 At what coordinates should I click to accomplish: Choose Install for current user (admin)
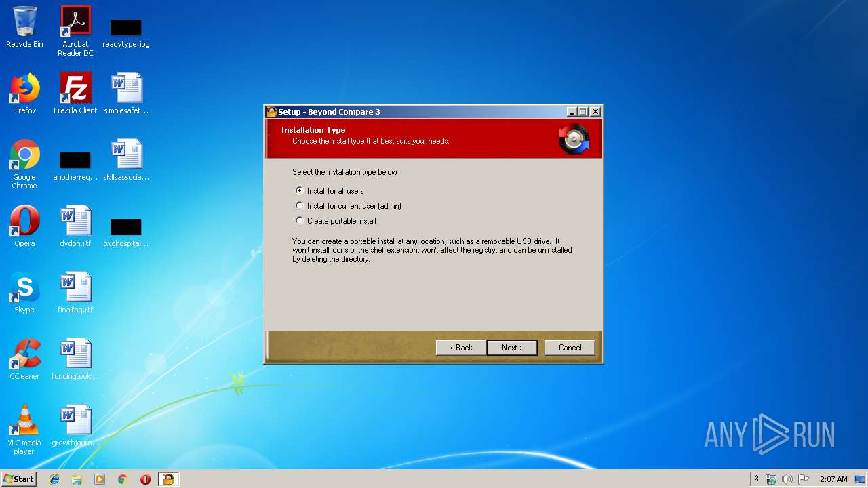point(349,206)
